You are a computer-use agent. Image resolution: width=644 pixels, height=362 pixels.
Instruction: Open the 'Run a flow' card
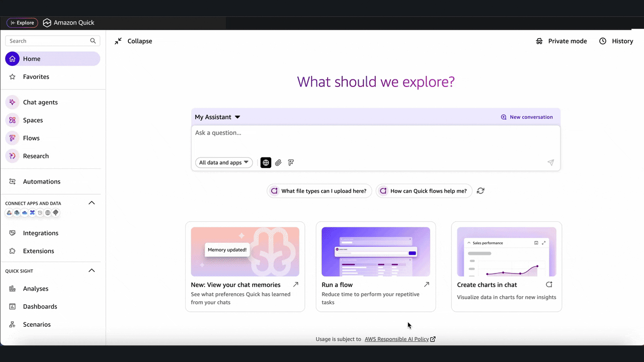click(376, 266)
